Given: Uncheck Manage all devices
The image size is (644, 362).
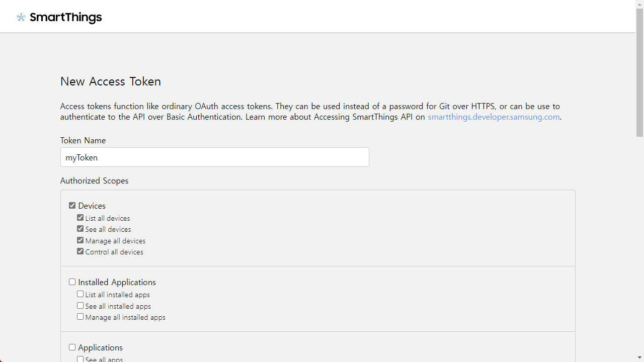Looking at the screenshot, I should 80,240.
